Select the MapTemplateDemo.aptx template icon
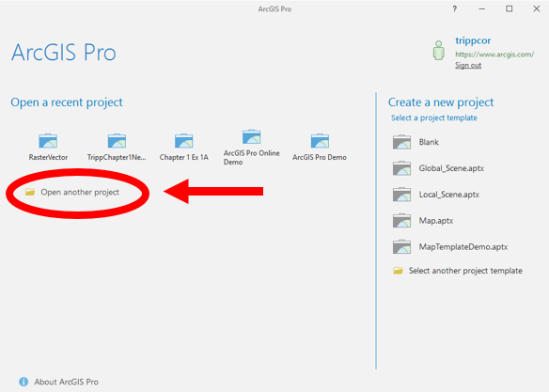This screenshot has width=549, height=392. point(401,247)
